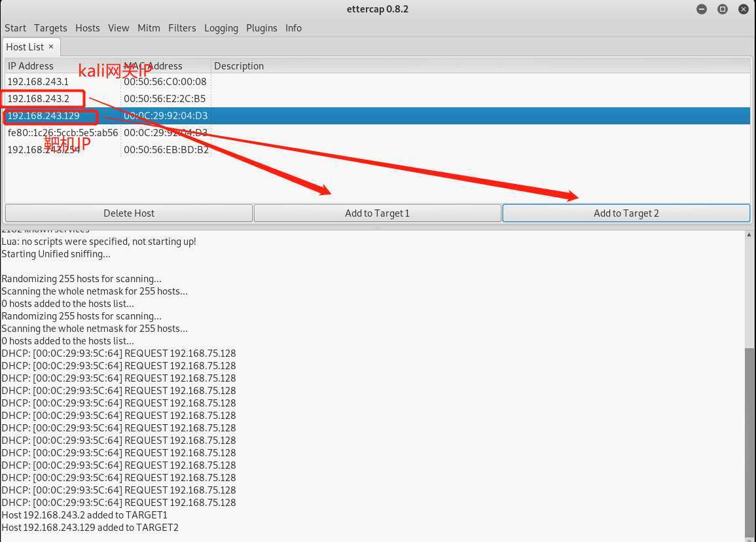Sort by MAC Address column header
Image resolution: width=756 pixels, height=542 pixels.
166,65
